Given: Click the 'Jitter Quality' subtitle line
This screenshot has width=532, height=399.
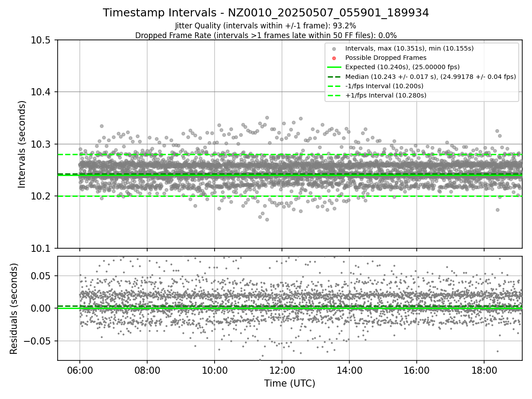Looking at the screenshot, I should [266, 26].
